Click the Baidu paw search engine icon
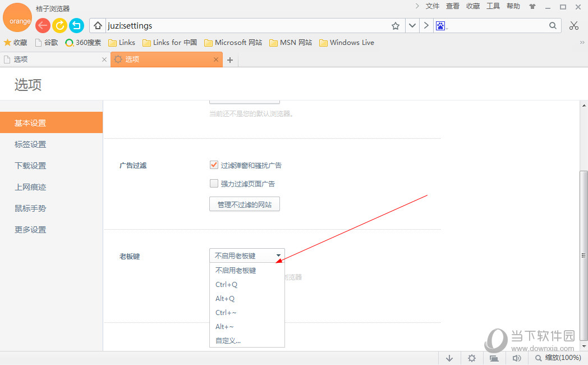 click(x=440, y=25)
